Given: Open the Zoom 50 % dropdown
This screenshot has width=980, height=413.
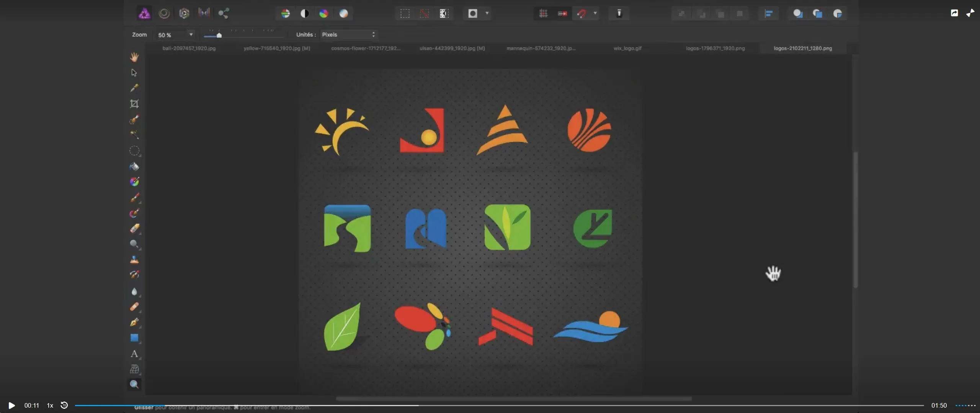Looking at the screenshot, I should 191,35.
